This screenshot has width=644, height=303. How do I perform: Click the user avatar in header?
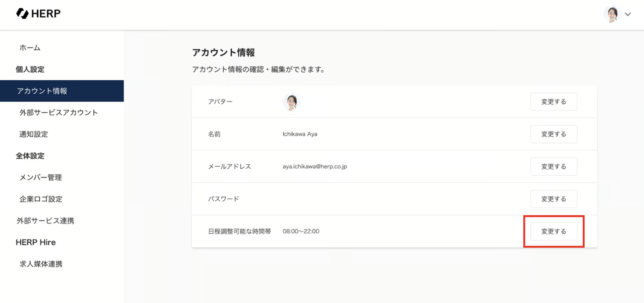[612, 14]
